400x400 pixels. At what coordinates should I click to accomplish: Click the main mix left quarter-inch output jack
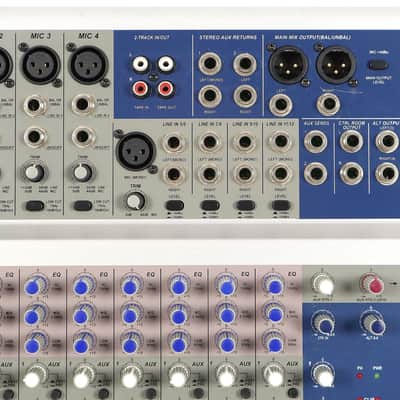(x=281, y=104)
